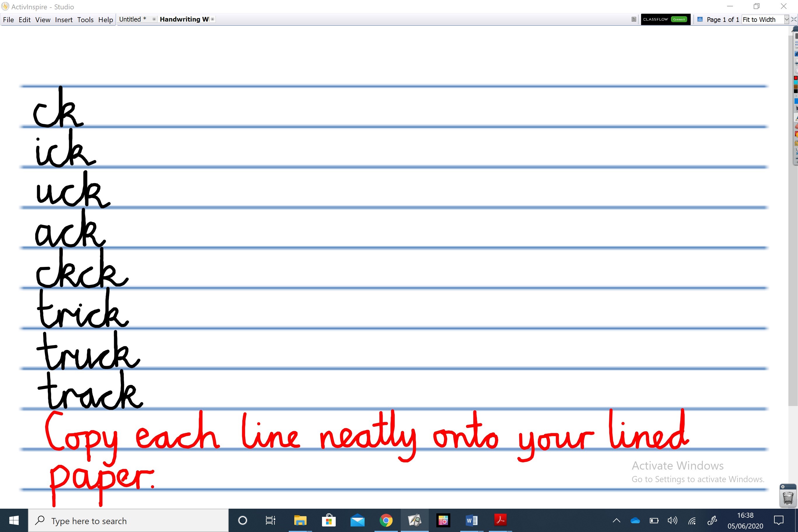Screen dimensions: 798x532
Task: Open the Insert menu
Action: (x=64, y=20)
